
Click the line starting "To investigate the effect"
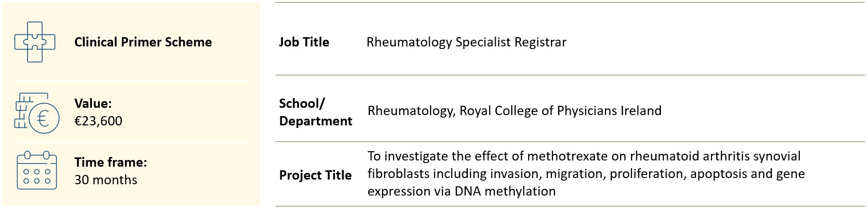[583, 156]
